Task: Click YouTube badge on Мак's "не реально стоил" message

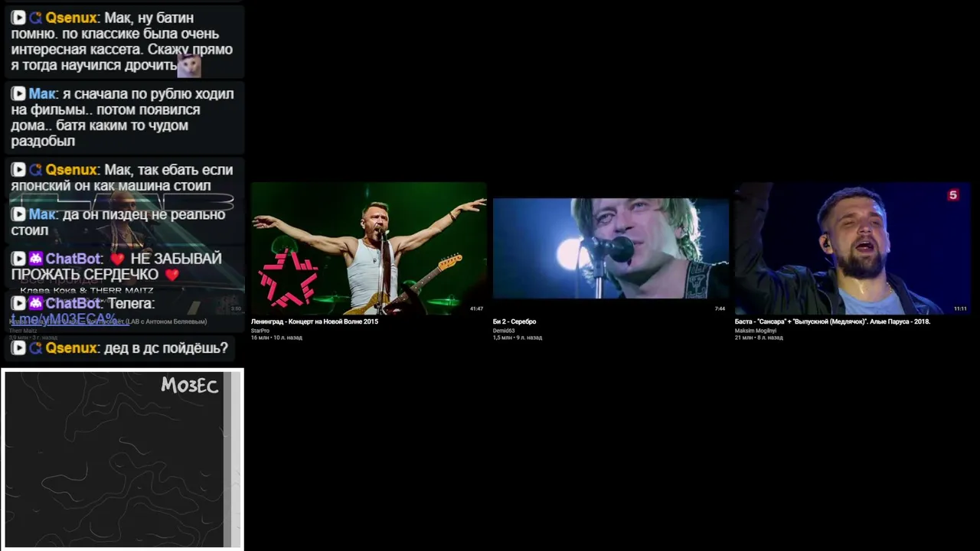Action: pyautogui.click(x=18, y=214)
